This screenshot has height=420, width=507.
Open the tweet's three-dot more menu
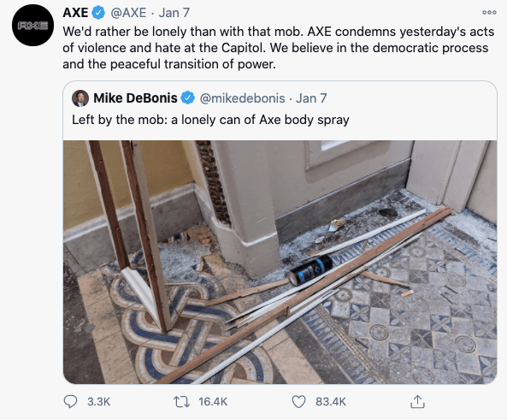pyautogui.click(x=489, y=12)
